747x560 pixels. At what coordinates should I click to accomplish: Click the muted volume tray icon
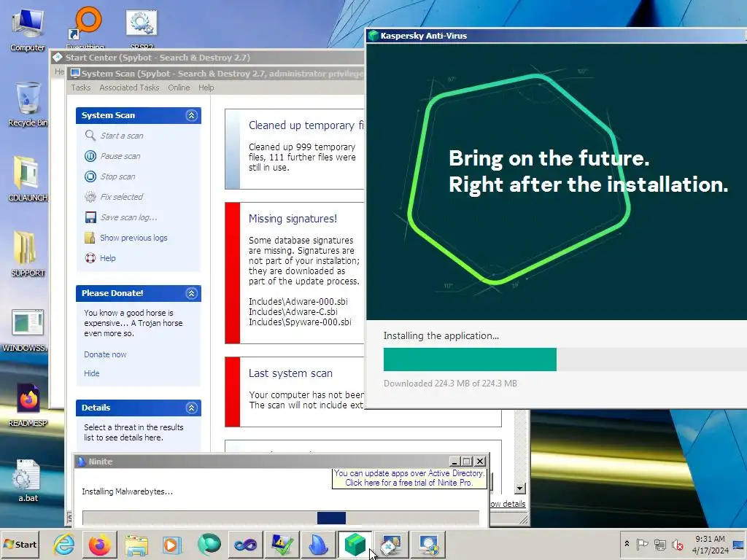tap(677, 544)
